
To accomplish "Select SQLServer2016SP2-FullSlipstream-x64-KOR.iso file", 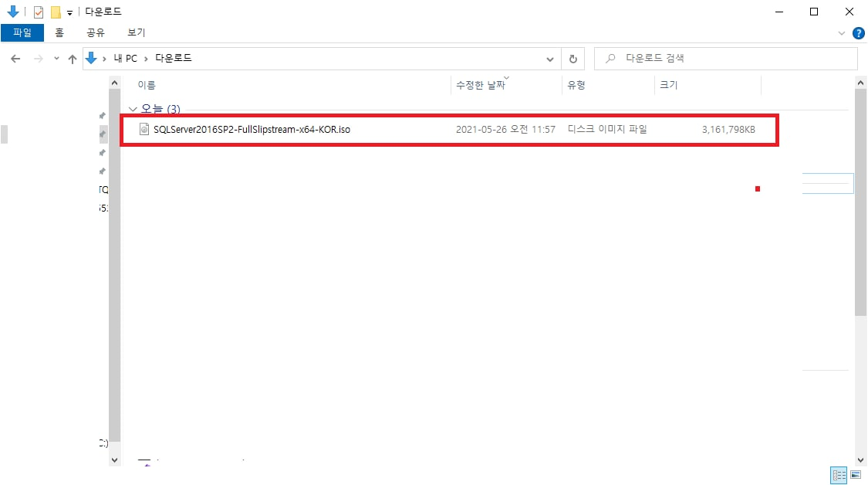I will tap(252, 129).
